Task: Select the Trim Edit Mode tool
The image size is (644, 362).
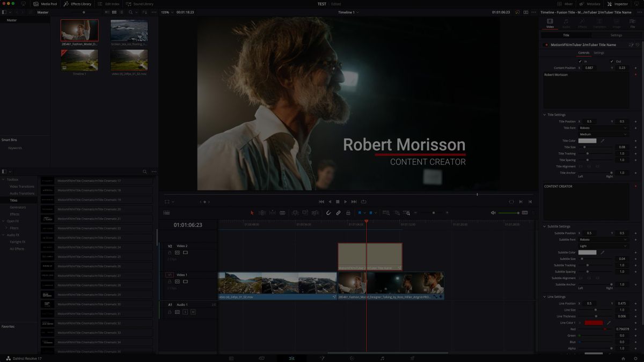Action: [263, 212]
